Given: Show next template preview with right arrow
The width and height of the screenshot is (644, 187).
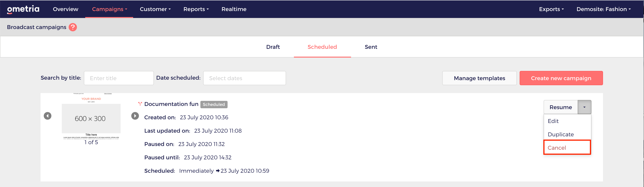Looking at the screenshot, I should tap(135, 116).
